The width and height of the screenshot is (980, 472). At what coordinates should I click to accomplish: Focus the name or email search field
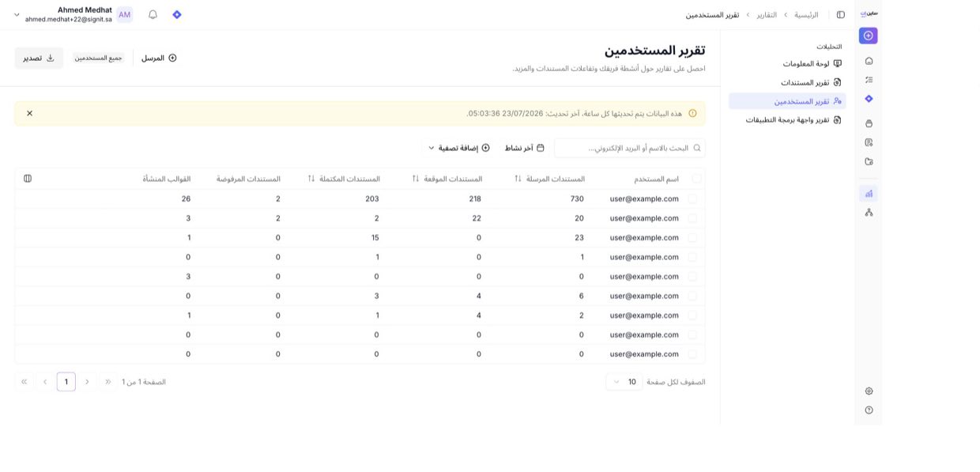click(630, 148)
